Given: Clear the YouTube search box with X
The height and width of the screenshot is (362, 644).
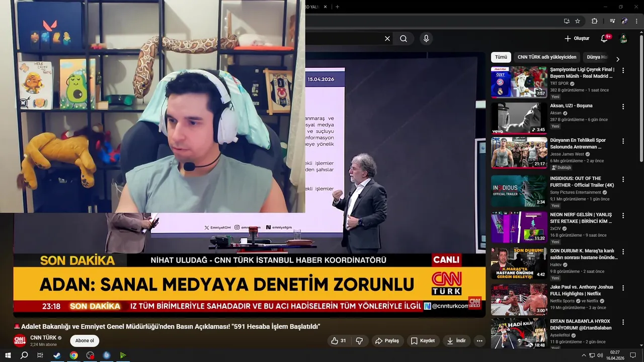Looking at the screenshot, I should [387, 39].
